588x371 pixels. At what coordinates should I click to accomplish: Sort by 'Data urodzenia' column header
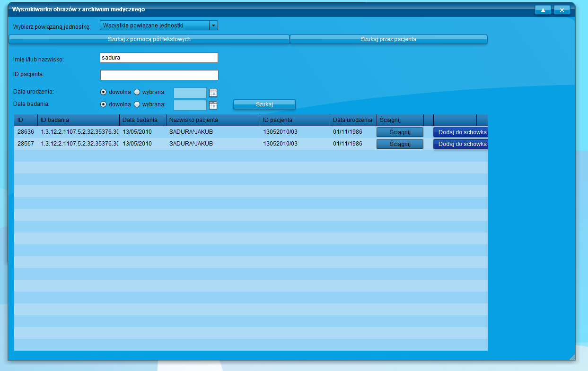[x=353, y=120]
